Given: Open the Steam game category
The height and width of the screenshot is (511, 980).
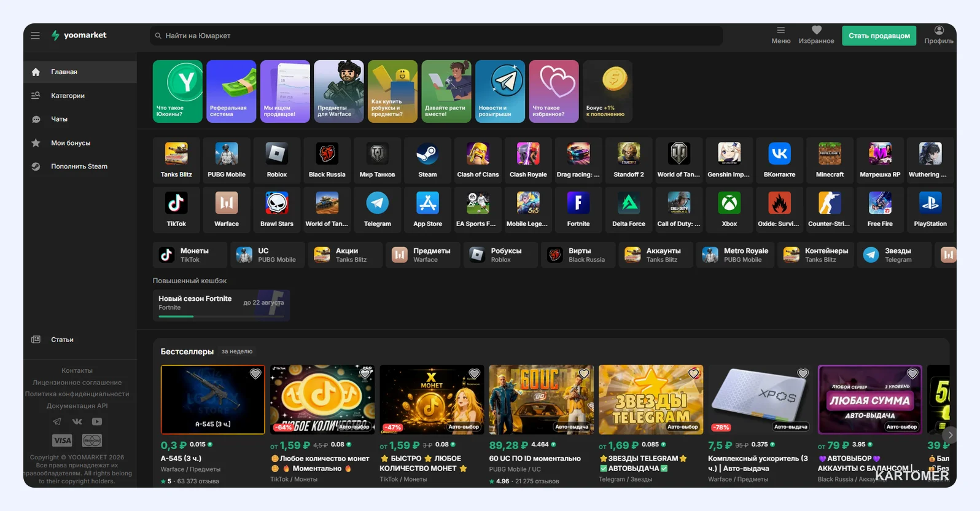Looking at the screenshot, I should click(x=427, y=160).
